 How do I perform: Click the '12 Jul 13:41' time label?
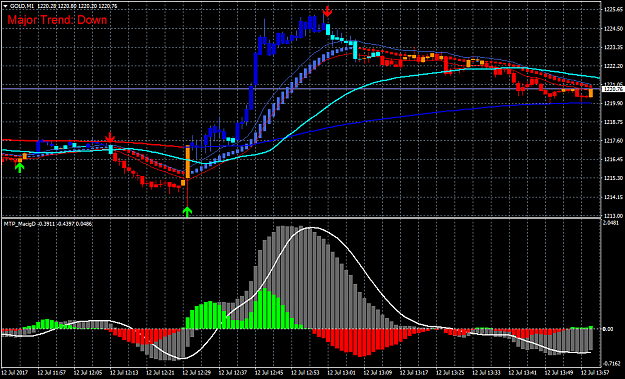[x=523, y=373]
